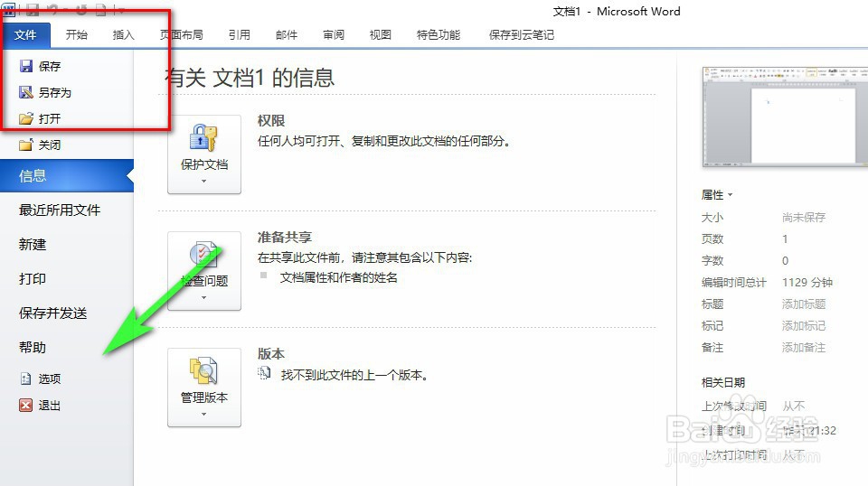868x486 pixels.
Task: Switch to the 开始 ribbon tab
Action: pyautogui.click(x=76, y=35)
